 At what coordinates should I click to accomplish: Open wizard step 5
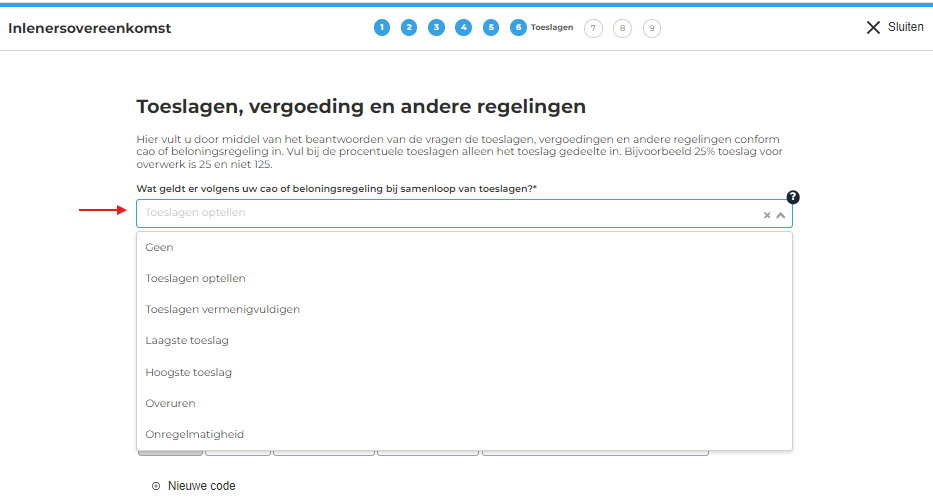(491, 28)
